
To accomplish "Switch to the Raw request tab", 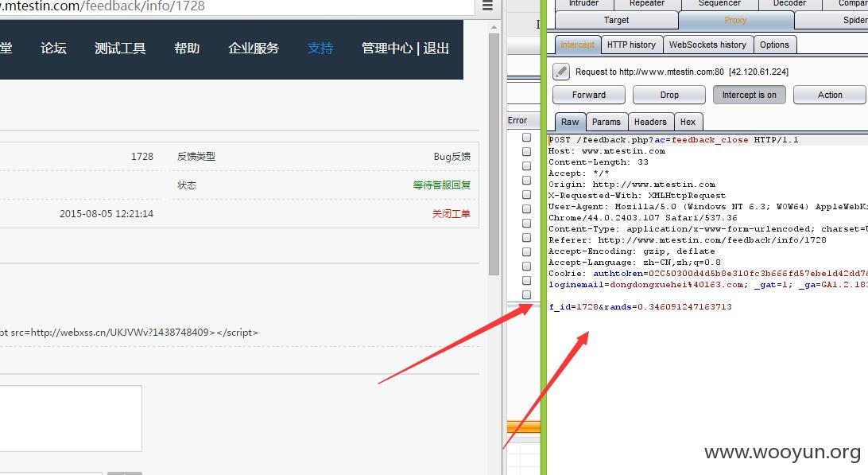I will (x=570, y=122).
